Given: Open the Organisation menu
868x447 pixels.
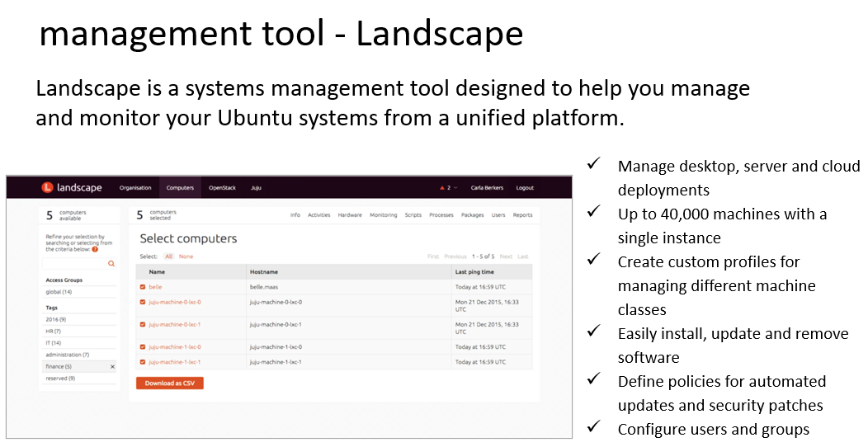Looking at the screenshot, I should point(135,188).
